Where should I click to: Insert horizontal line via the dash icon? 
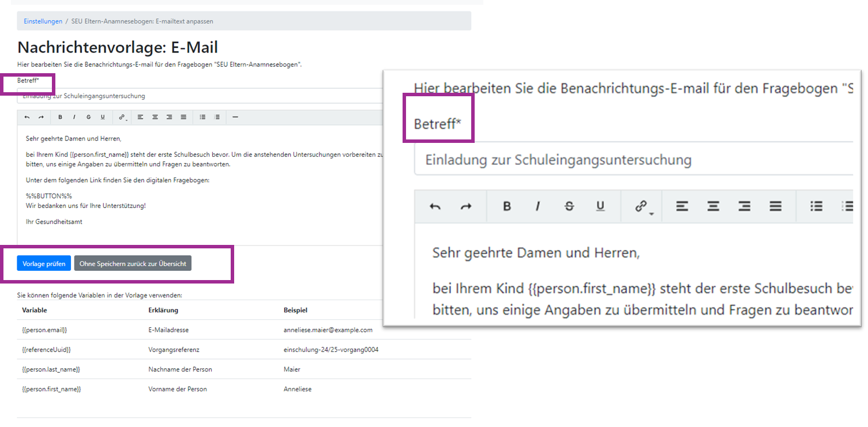(x=235, y=118)
